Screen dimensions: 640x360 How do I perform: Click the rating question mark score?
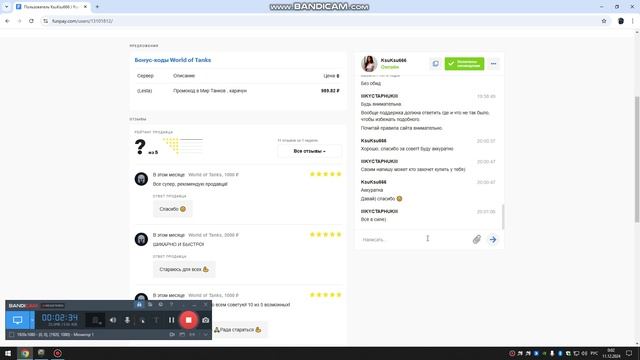(140, 147)
